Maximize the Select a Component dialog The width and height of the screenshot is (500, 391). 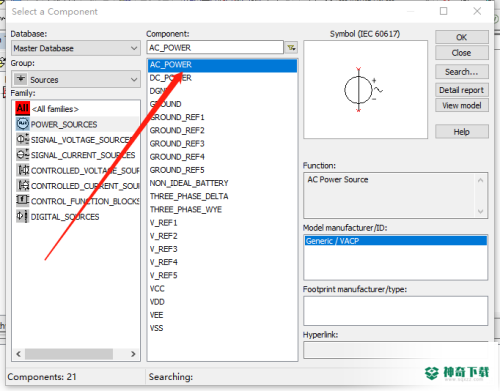(444, 11)
